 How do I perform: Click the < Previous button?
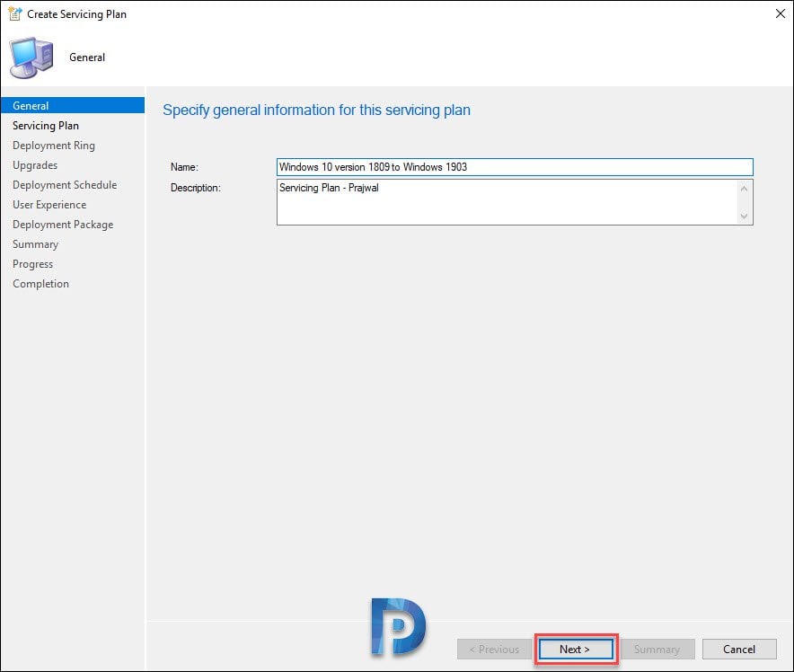point(494,650)
